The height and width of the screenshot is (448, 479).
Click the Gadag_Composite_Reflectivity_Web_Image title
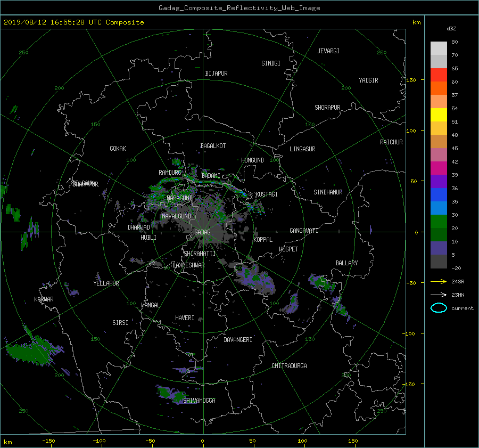(239, 8)
